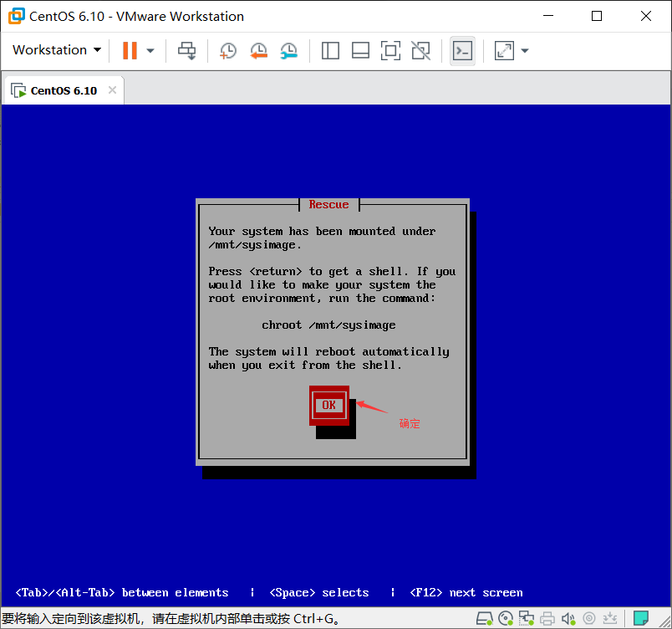Enter full screen mode icon
This screenshot has height=629, width=672.
(x=390, y=50)
